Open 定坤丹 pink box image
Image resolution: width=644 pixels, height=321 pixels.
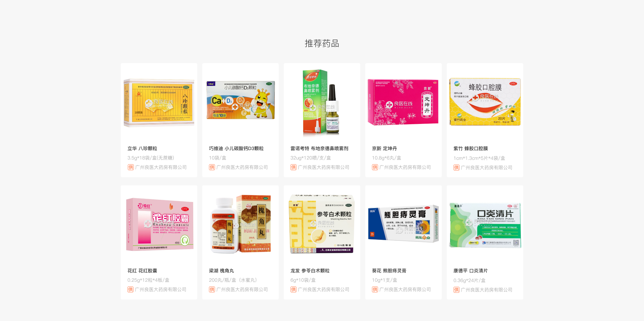click(403, 102)
